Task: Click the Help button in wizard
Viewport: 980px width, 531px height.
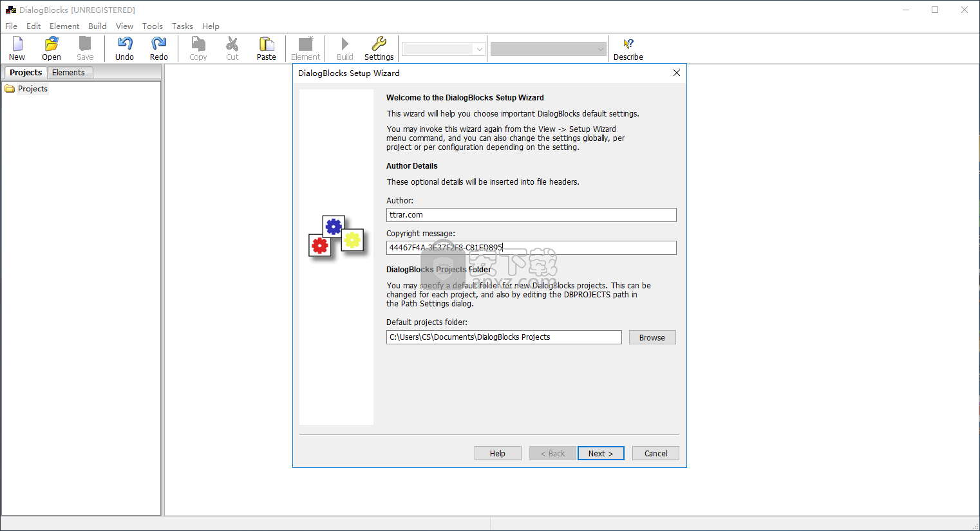Action: 498,453
